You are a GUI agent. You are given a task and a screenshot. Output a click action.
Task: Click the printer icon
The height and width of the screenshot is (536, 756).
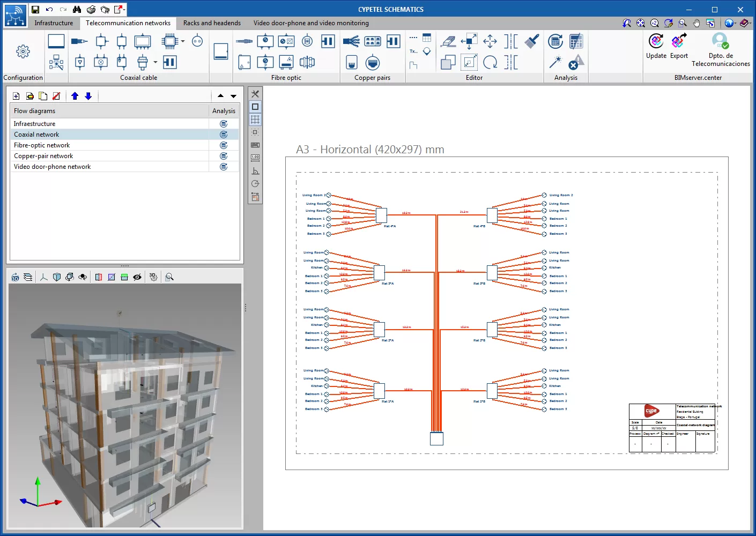pos(91,9)
